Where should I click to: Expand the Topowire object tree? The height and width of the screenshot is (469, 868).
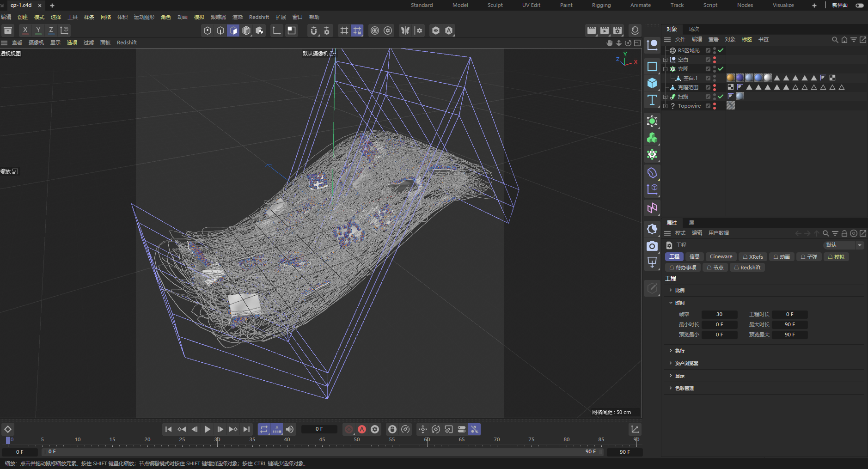(665, 106)
